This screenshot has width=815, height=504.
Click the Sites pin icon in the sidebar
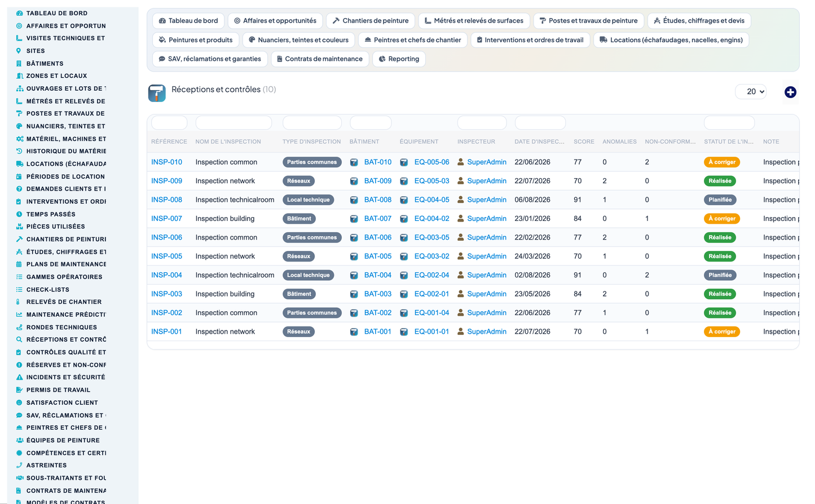(19, 51)
